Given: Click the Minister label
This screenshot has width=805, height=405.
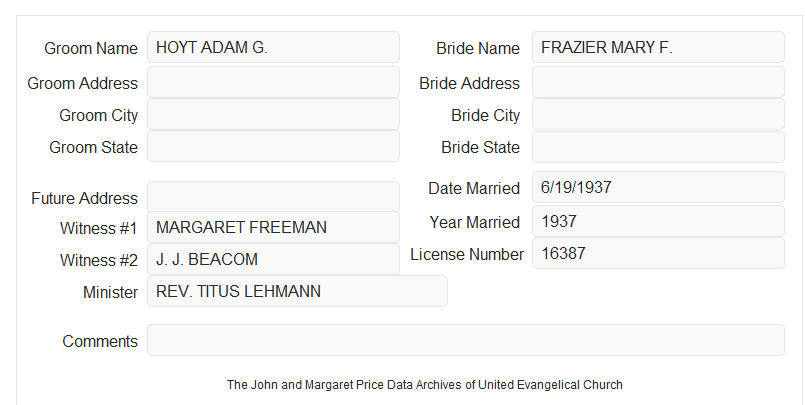Looking at the screenshot, I should tap(110, 292).
